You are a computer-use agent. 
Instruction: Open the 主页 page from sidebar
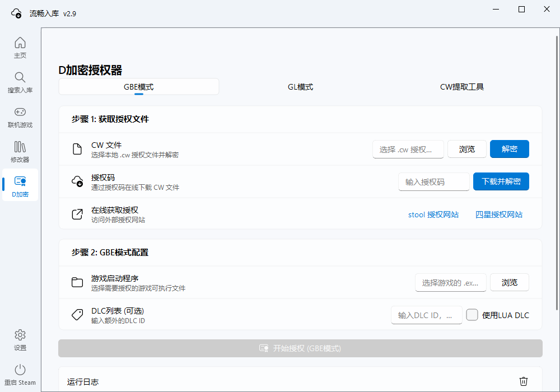tap(20, 48)
